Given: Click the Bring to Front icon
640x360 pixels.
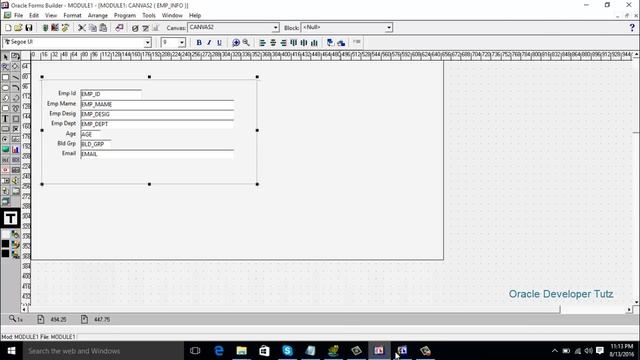Looking at the screenshot, I should click(330, 42).
